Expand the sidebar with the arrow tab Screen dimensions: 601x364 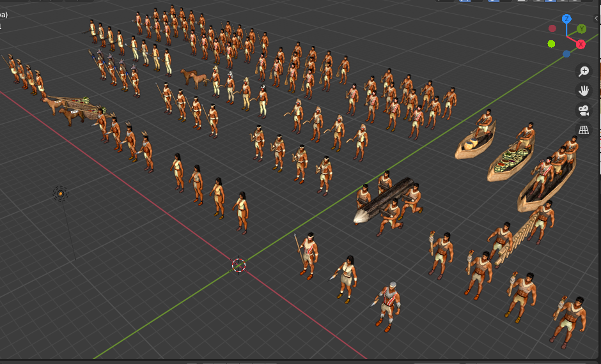597,18
